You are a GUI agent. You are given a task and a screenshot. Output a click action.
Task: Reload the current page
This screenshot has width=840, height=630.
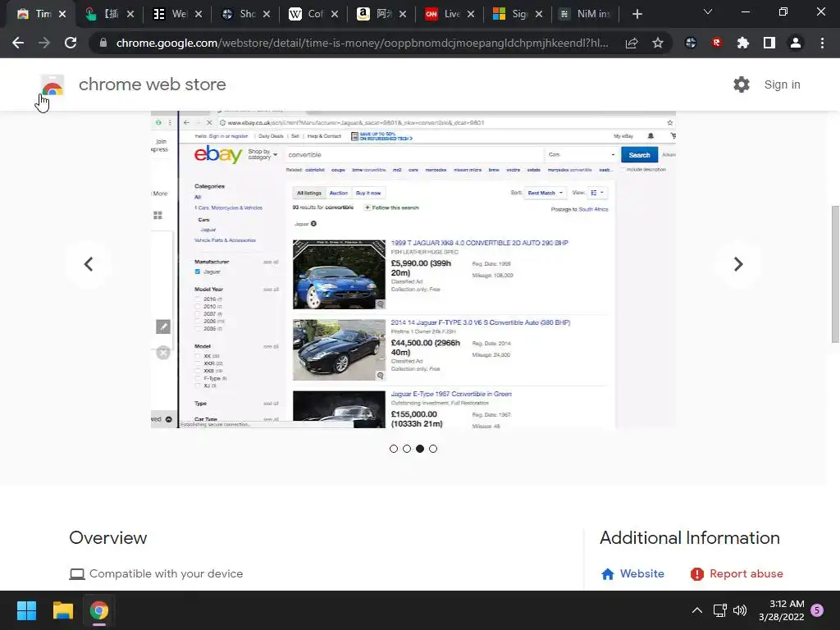click(x=71, y=43)
